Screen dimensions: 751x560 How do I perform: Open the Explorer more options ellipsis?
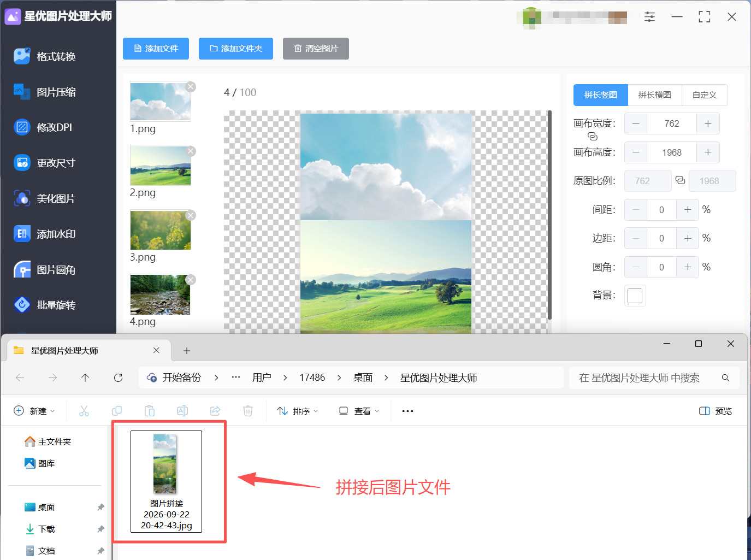[x=407, y=411]
